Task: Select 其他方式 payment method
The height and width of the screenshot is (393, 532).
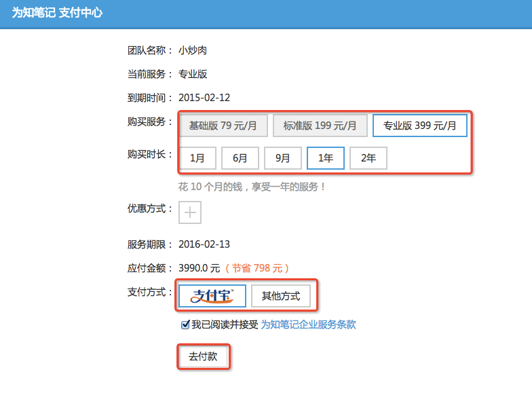Action: click(281, 296)
